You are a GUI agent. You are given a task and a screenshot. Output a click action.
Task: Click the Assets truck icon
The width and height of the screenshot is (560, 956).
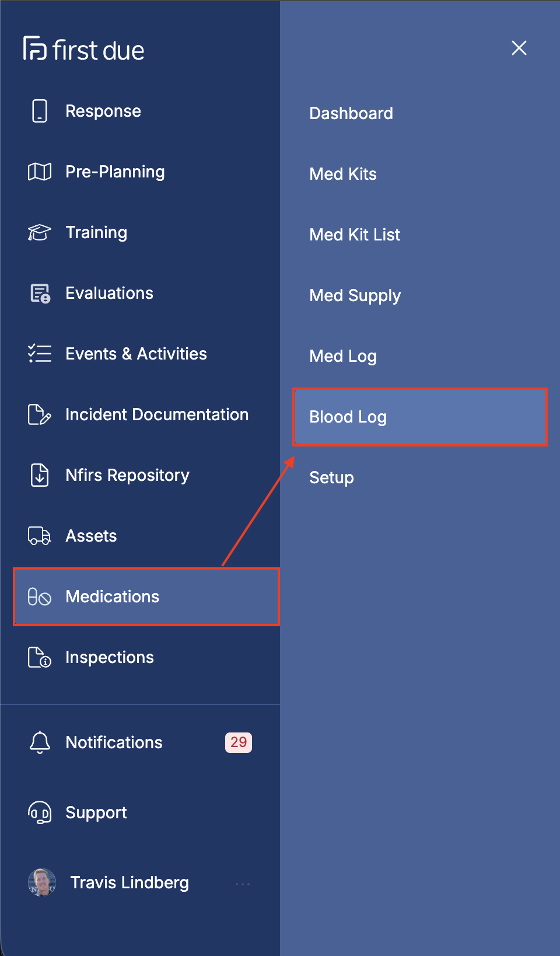tap(40, 536)
